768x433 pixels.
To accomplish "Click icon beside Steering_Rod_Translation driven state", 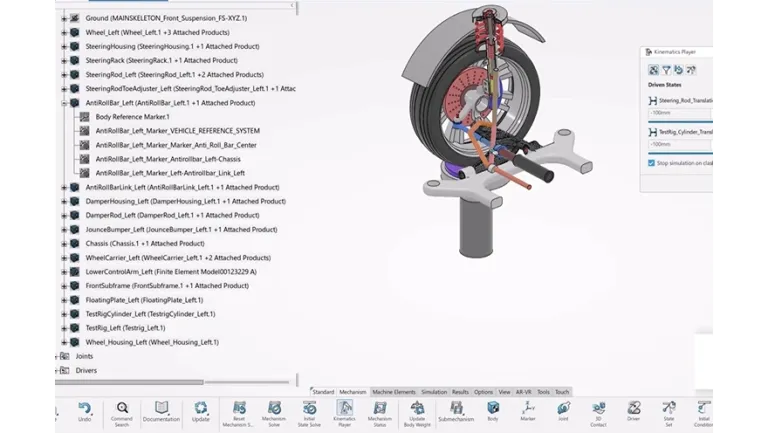I will coord(652,100).
